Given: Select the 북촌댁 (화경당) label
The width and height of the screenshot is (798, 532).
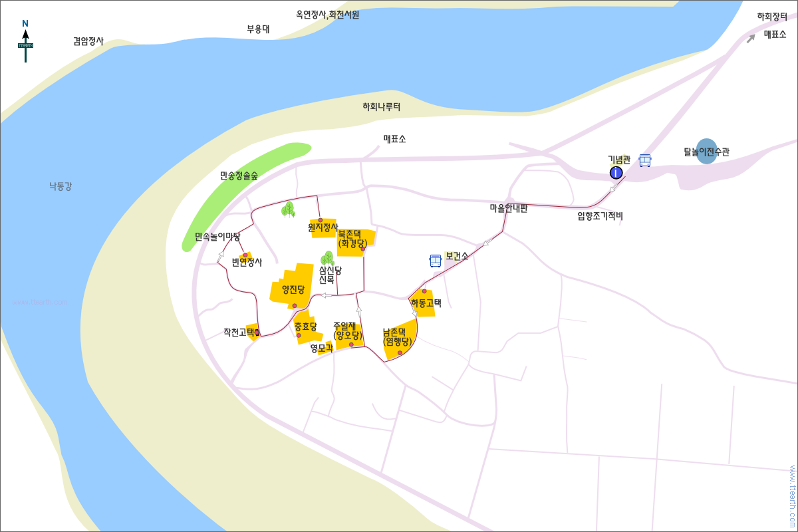Looking at the screenshot, I should point(352,239).
